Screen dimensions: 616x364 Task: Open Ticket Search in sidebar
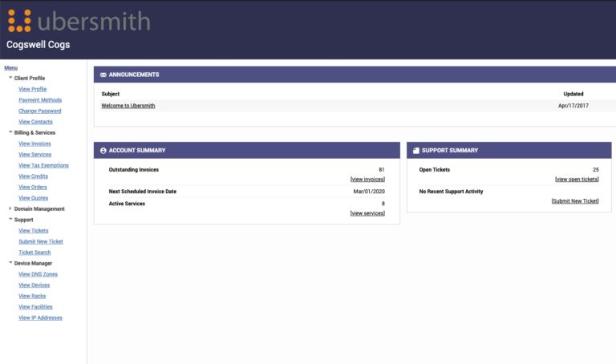[34, 252]
